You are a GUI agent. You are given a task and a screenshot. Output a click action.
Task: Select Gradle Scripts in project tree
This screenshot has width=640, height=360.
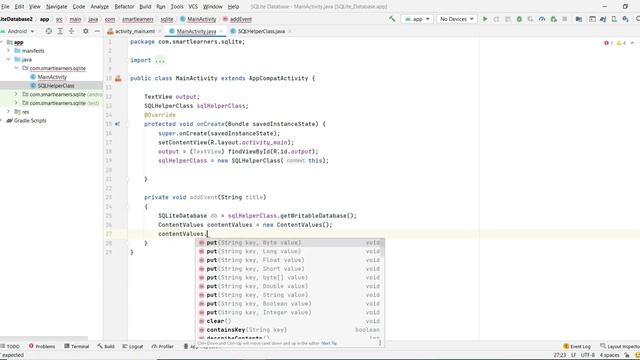click(30, 121)
